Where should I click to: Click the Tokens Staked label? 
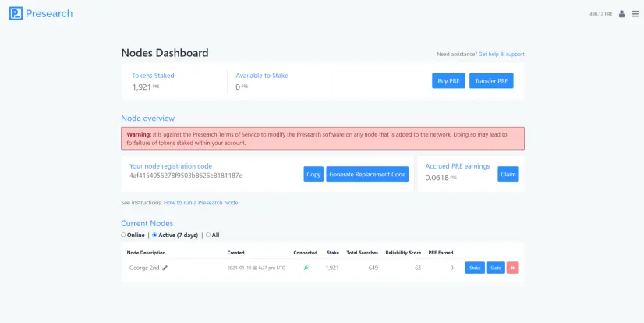click(153, 76)
